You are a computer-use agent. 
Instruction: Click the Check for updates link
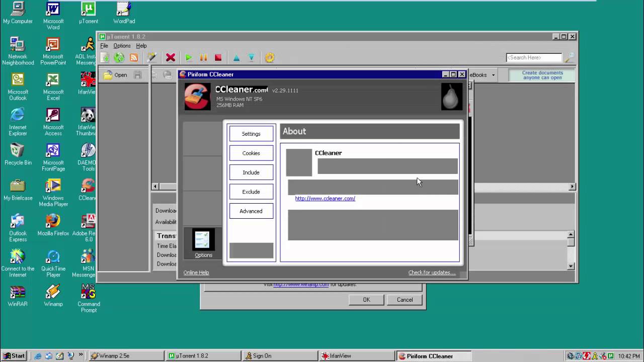coord(432,273)
